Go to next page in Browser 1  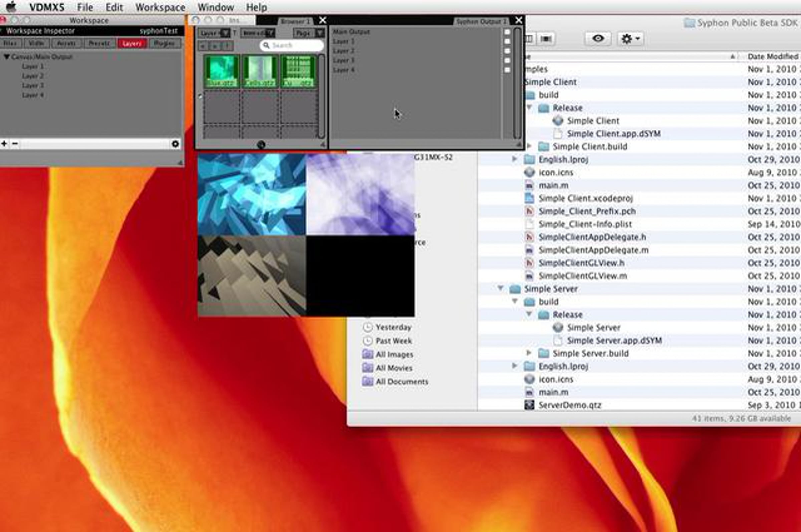(215, 45)
